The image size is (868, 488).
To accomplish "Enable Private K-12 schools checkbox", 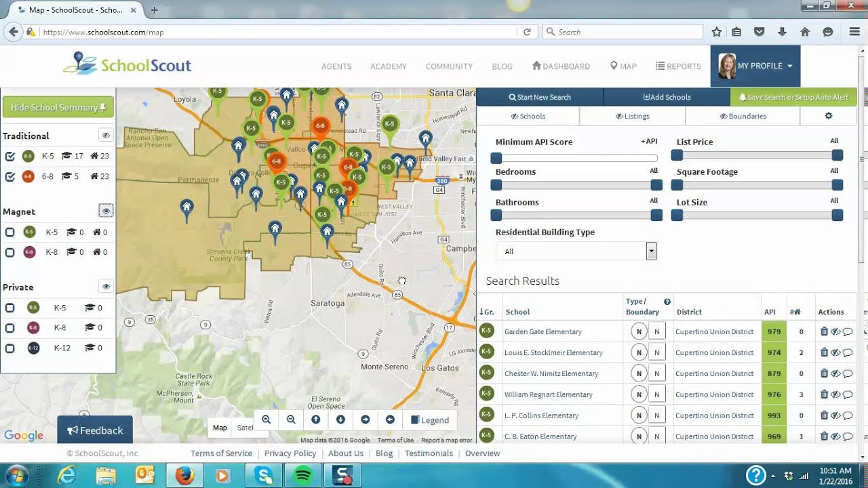I will (10, 348).
